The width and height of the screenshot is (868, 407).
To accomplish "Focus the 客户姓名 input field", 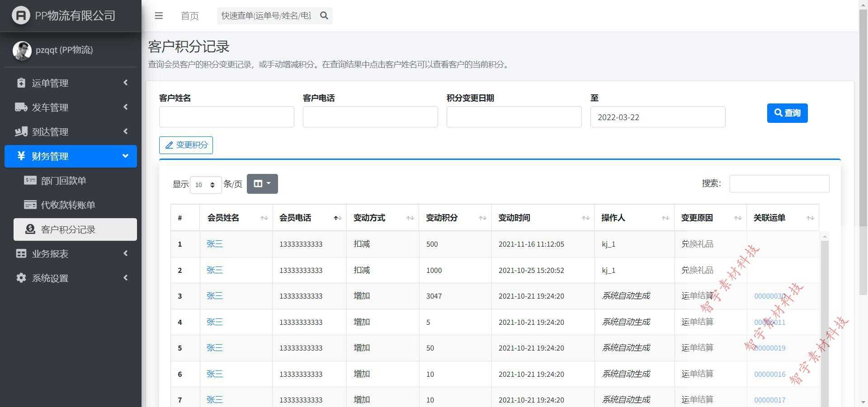I will pyautogui.click(x=226, y=117).
